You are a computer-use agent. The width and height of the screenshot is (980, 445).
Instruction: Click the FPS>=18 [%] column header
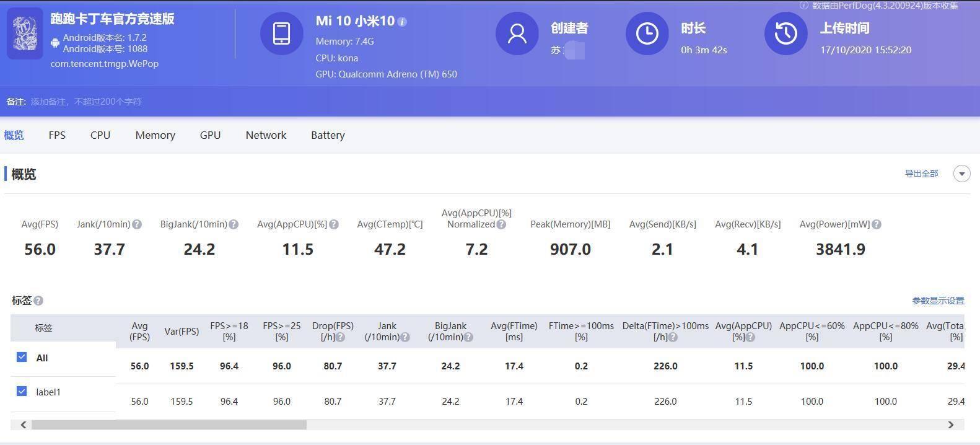pyautogui.click(x=229, y=332)
